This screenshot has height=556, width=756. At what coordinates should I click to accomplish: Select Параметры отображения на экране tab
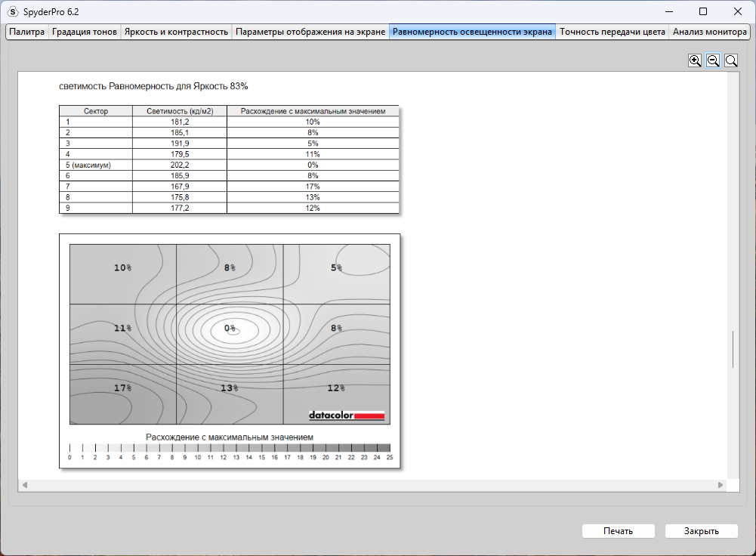pyautogui.click(x=310, y=32)
